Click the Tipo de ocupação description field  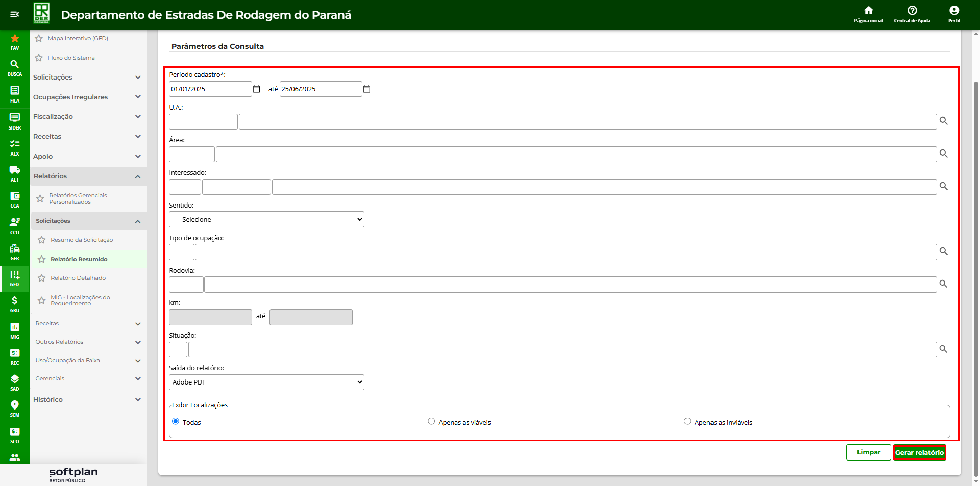(566, 252)
